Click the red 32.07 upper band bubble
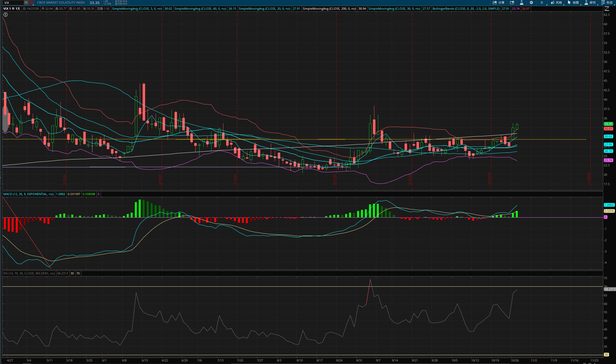Viewport: 616px width, 364px height. pyautogui.click(x=609, y=129)
